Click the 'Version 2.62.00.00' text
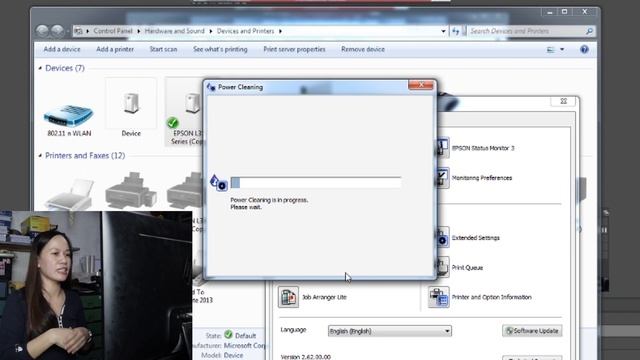This screenshot has width=640, height=360. [x=306, y=357]
